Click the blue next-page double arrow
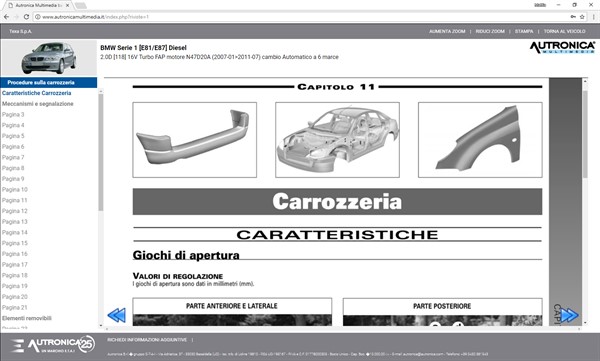The height and width of the screenshot is (361, 600). (569, 315)
